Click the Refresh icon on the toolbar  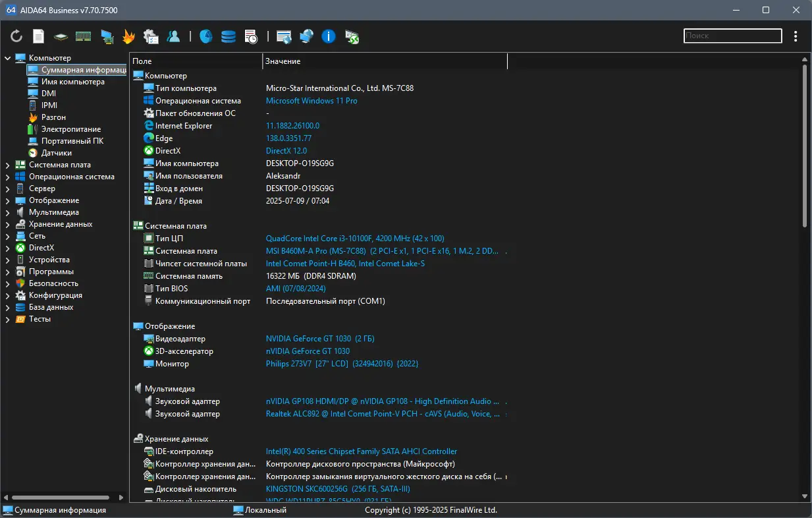tap(16, 36)
